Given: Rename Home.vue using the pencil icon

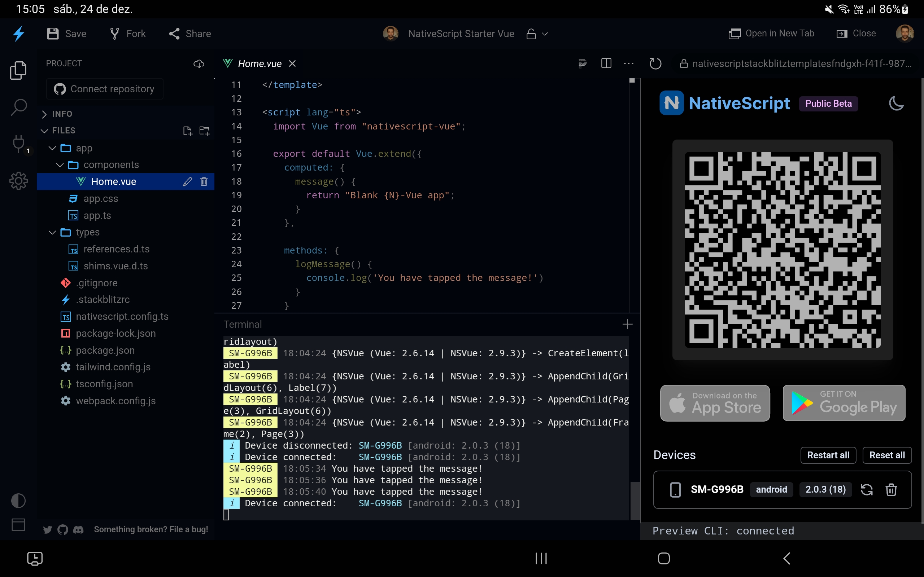Looking at the screenshot, I should (x=188, y=182).
